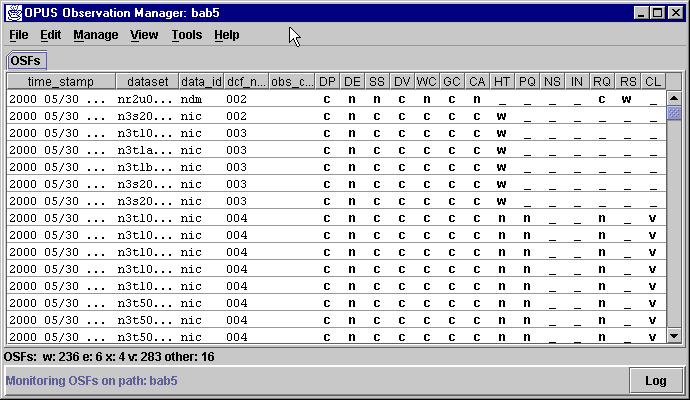Image resolution: width=690 pixels, height=400 pixels.
Task: Click the data_id column header
Action: (x=200, y=81)
